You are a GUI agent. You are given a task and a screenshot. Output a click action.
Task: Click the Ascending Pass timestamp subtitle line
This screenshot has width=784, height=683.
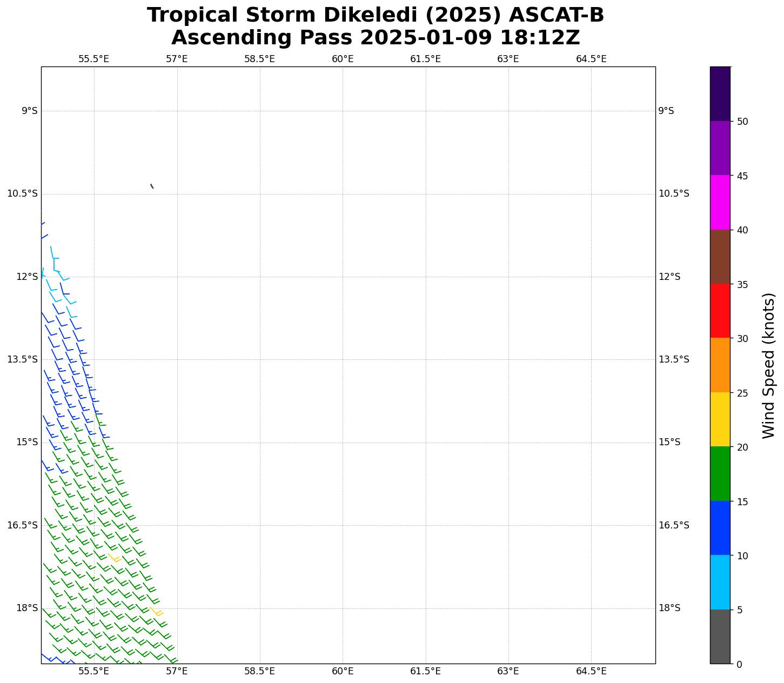point(376,38)
